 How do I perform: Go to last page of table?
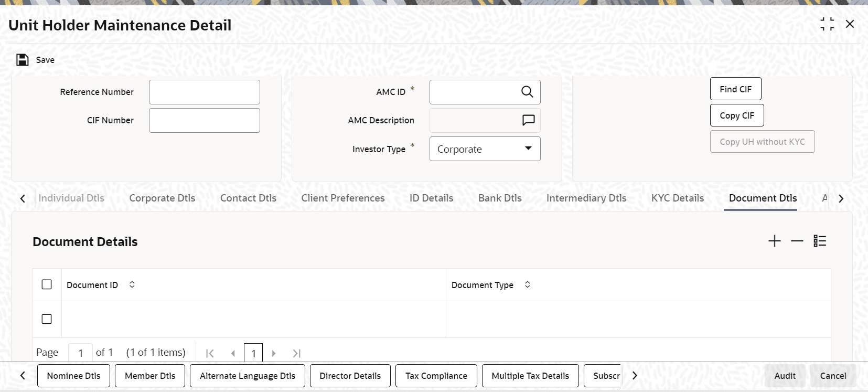pos(296,353)
